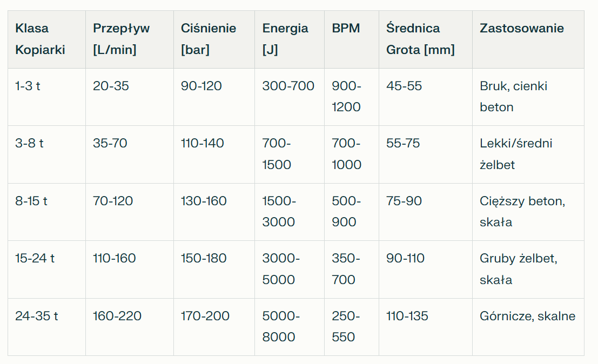Screen dimensions: 598x364
Task: Click the Bruk, cienki beton cell
Action: coord(513,96)
